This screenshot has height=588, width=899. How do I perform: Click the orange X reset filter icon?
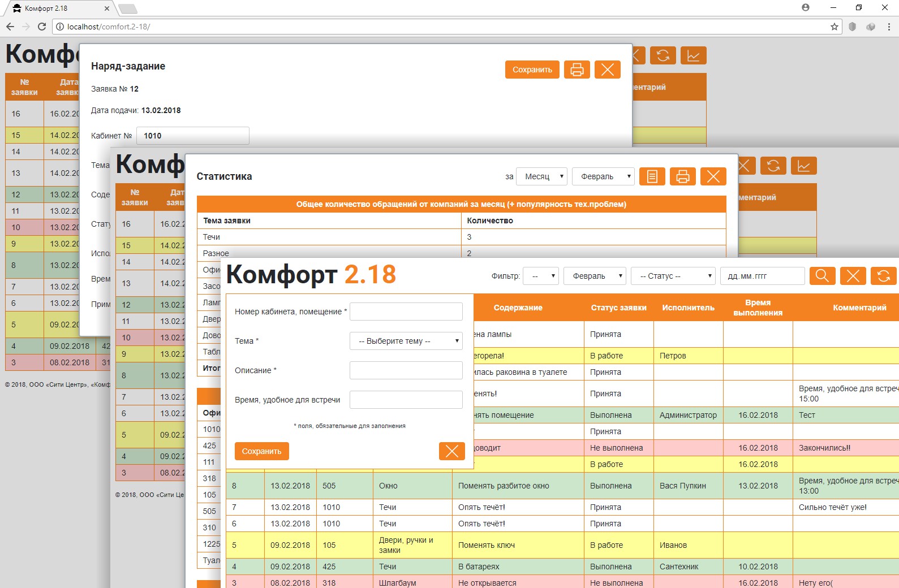tap(853, 276)
